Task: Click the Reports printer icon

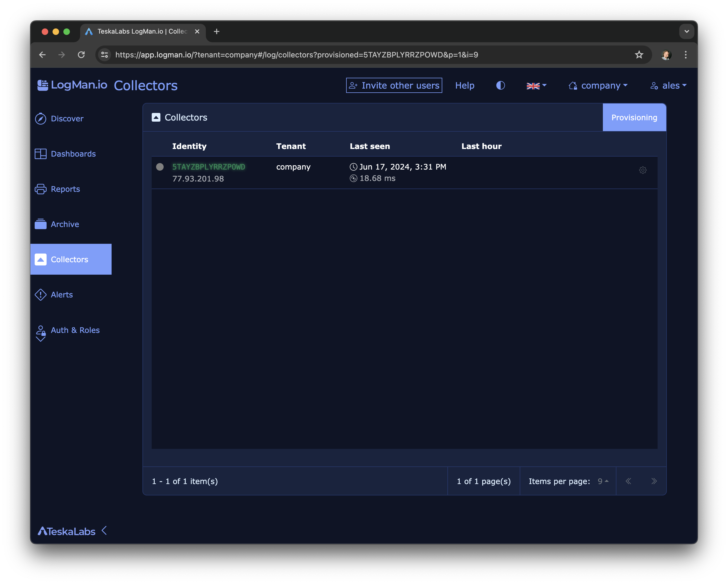Action: (x=41, y=189)
